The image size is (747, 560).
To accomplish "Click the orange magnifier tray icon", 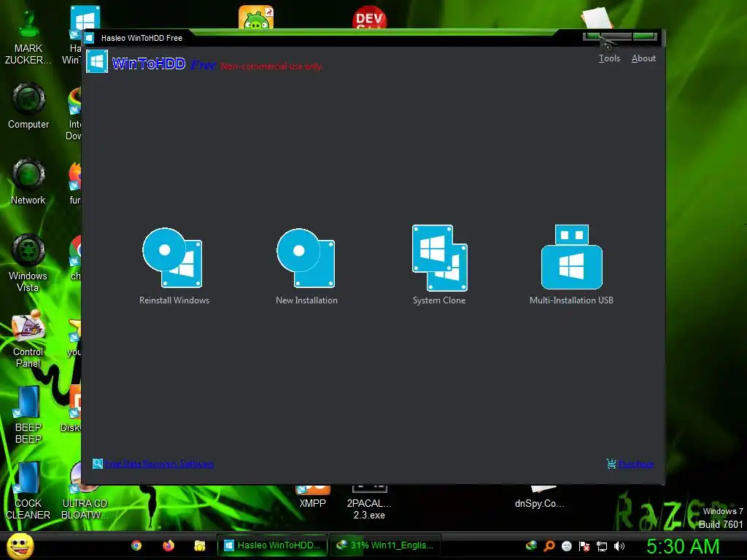I will coord(549,545).
